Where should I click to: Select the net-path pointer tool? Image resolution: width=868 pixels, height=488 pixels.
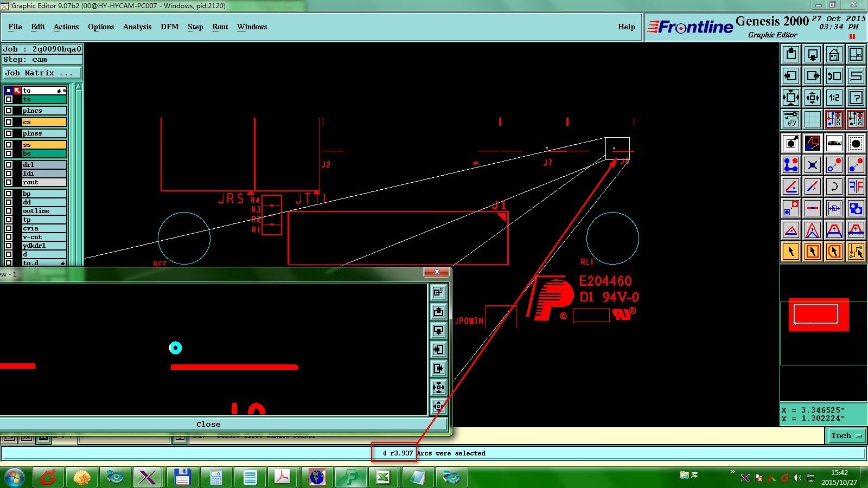[x=856, y=252]
